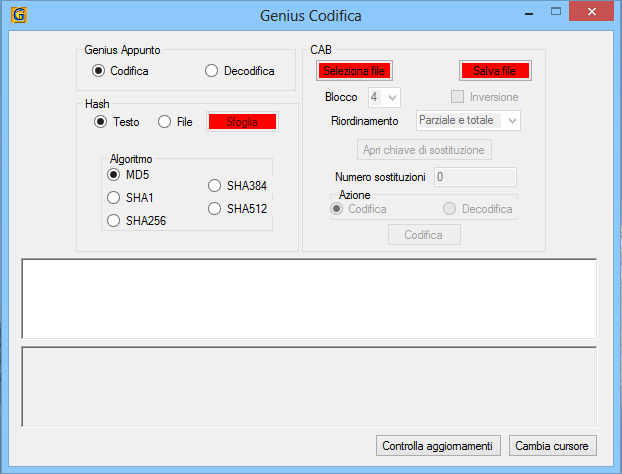Viewport: 622px width, 474px height.
Task: Click the upper white text area
Action: click(x=309, y=298)
